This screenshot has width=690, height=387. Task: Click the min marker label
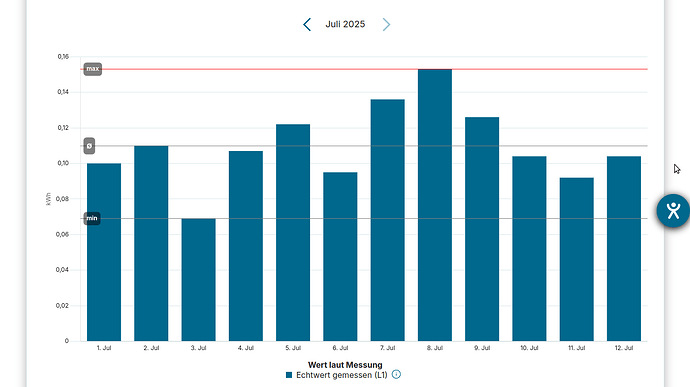pos(92,218)
